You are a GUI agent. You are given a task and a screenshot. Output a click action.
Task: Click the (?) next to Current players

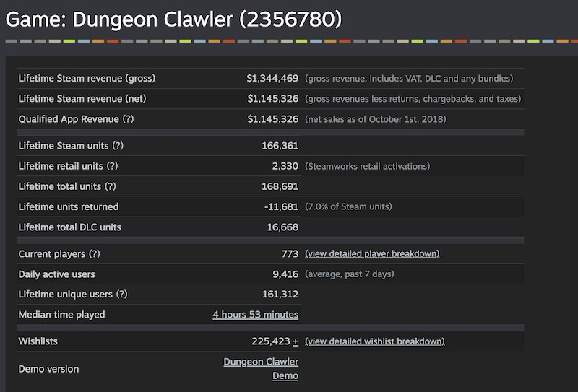click(95, 254)
